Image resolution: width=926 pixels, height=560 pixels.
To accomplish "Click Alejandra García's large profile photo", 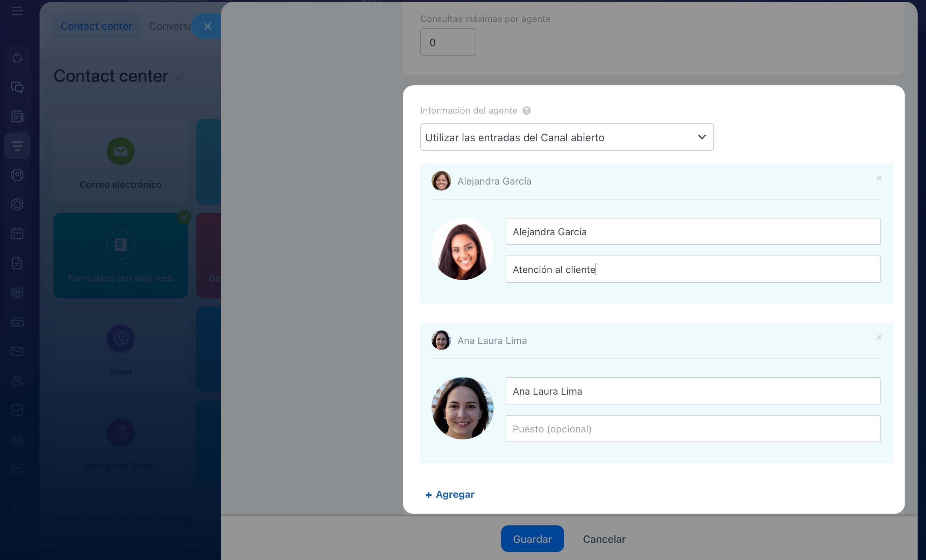I will [x=462, y=249].
